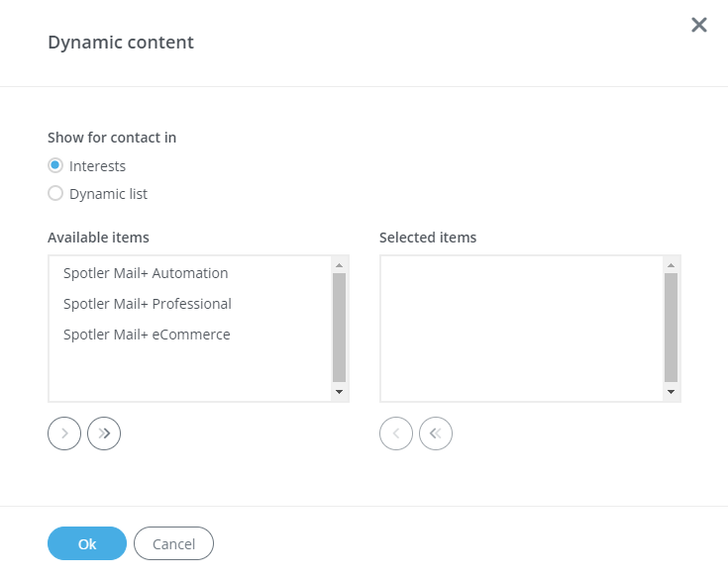Select the Interests radio option
728x577 pixels.
click(x=55, y=166)
